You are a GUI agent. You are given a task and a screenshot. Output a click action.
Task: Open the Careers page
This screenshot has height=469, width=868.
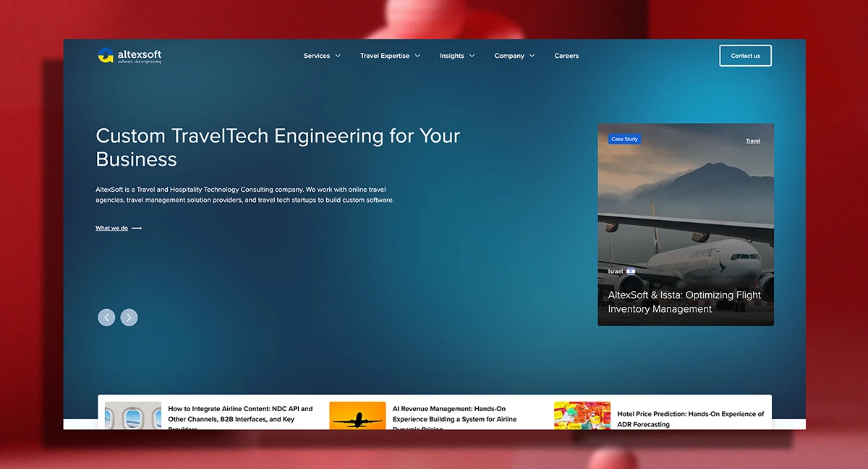click(x=566, y=56)
